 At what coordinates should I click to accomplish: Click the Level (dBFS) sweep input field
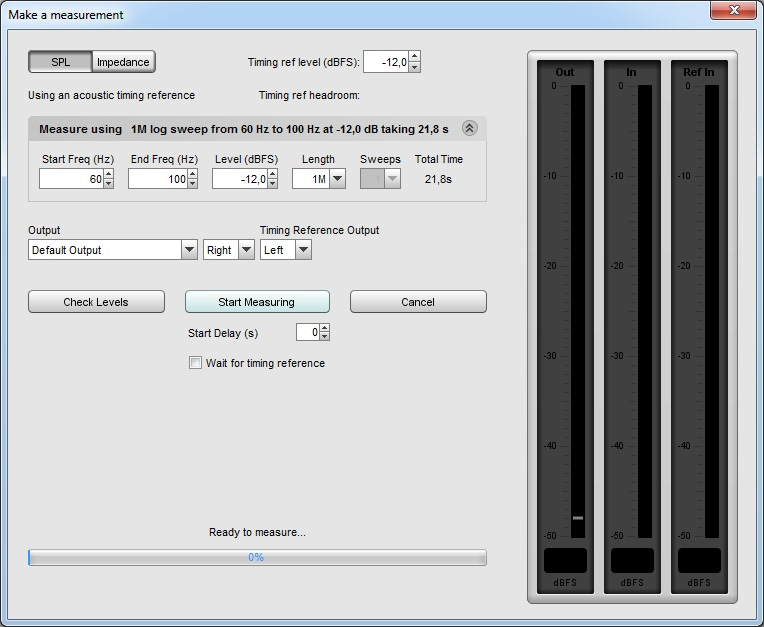point(240,179)
